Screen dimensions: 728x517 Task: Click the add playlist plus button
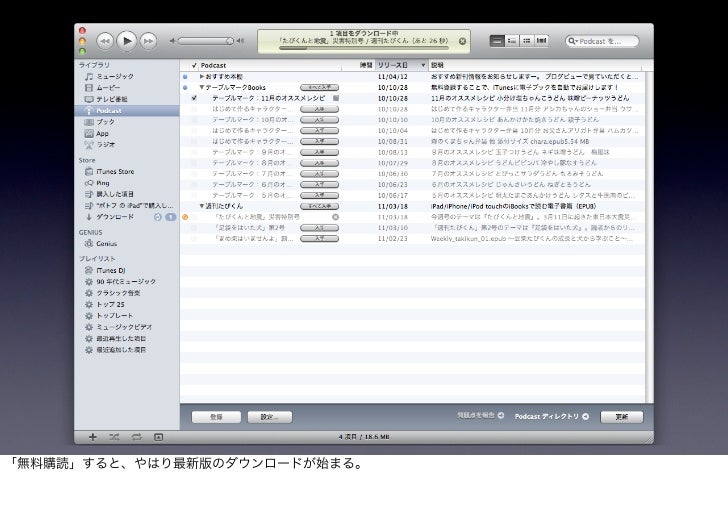92,437
